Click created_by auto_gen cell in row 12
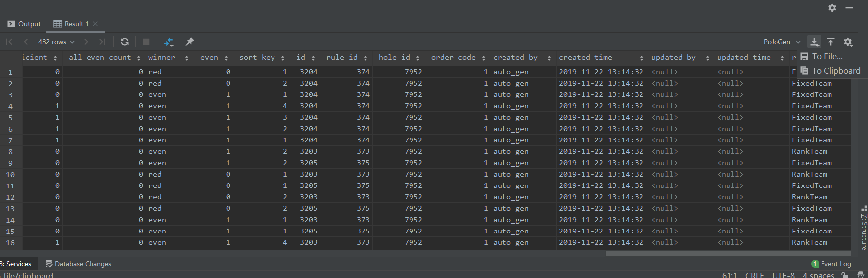The height and width of the screenshot is (278, 868). pos(523,197)
